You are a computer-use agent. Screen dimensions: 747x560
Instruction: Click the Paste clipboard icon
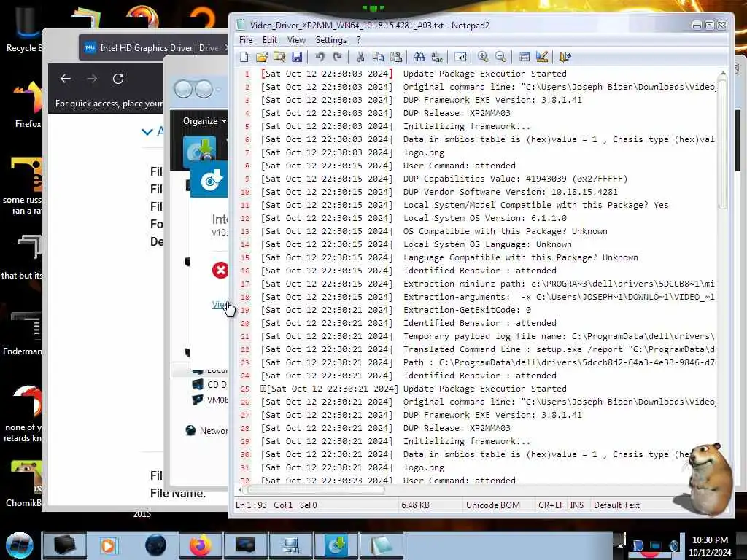coord(396,57)
